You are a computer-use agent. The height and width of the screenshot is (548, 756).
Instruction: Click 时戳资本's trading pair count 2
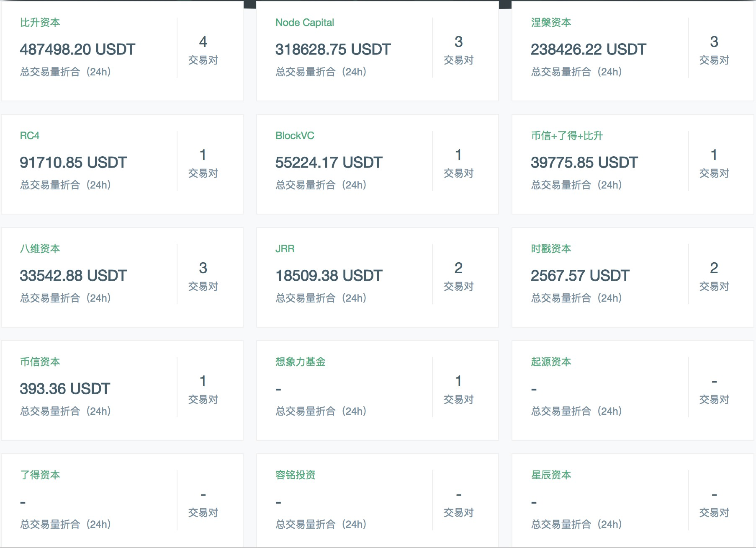point(714,268)
